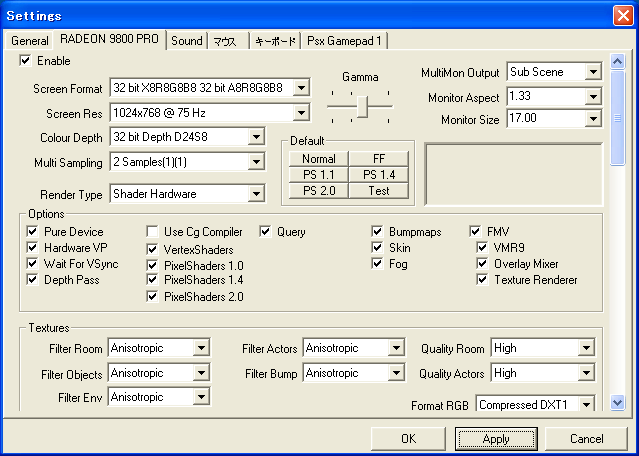The height and width of the screenshot is (456, 639).
Task: Open the Multi Sampling dropdown
Action: click(256, 161)
